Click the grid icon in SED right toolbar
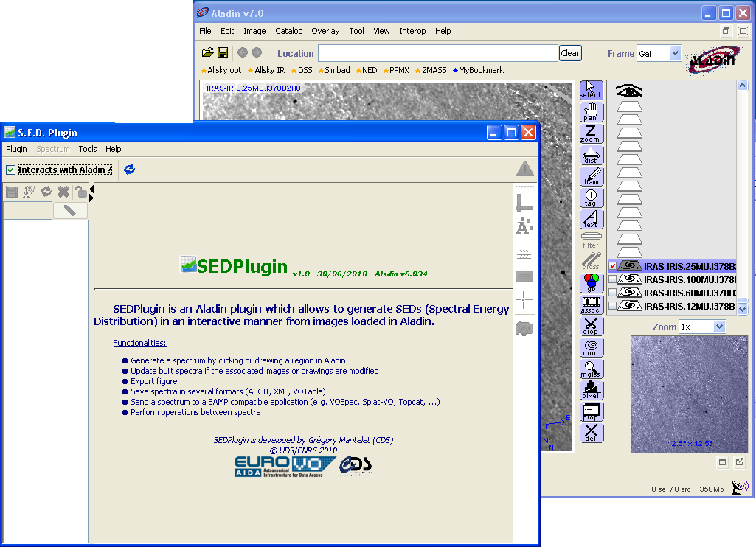 click(x=524, y=254)
